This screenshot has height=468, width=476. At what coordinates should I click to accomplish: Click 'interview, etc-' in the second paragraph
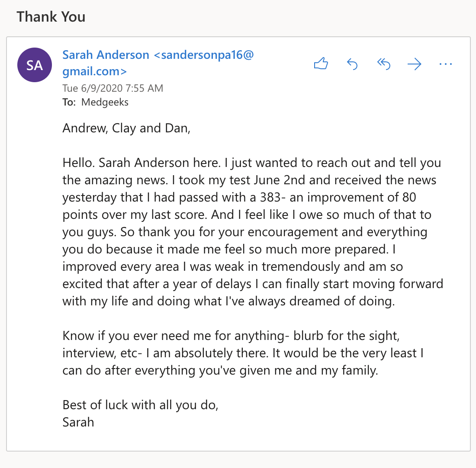coord(102,353)
